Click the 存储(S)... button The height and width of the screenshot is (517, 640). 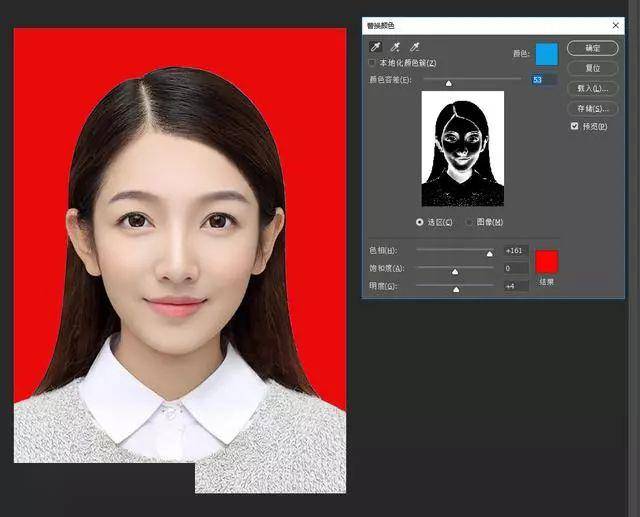593,109
